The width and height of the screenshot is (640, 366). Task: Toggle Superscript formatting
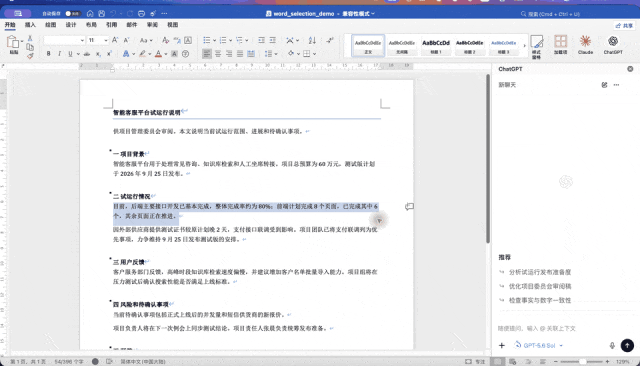pyautogui.click(x=109, y=53)
